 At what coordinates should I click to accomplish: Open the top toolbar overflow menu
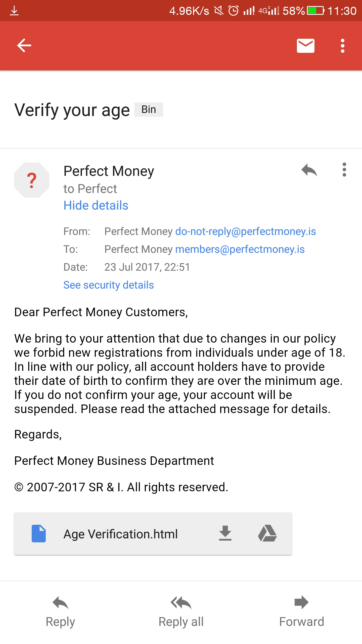pyautogui.click(x=342, y=46)
